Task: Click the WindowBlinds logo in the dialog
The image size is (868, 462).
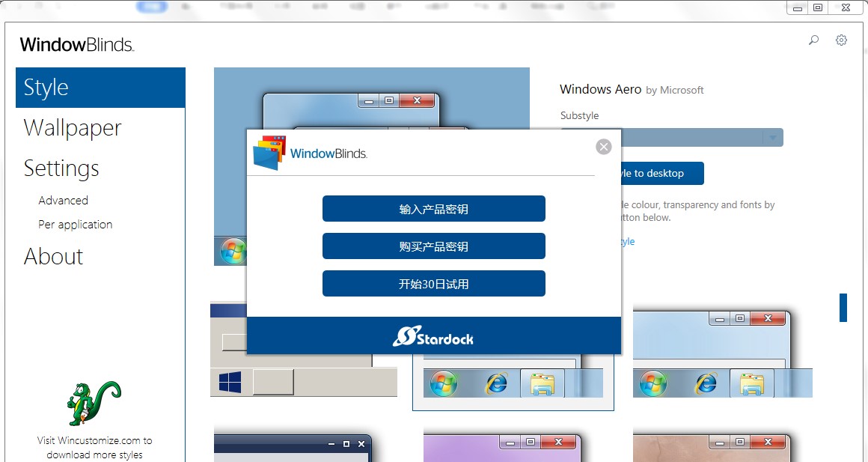Action: (310, 153)
